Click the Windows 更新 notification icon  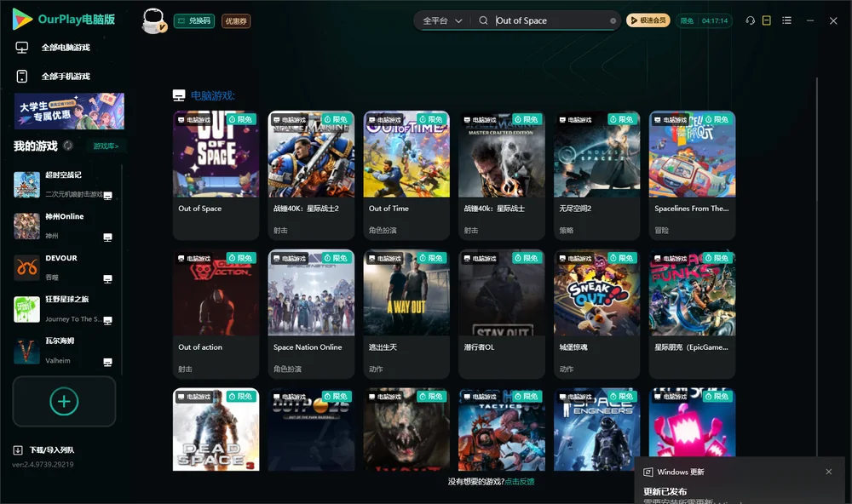pos(648,472)
